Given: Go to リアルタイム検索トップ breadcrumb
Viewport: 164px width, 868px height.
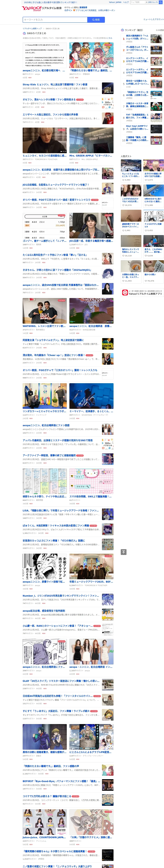Looking at the screenshot, I should pos(32,29).
